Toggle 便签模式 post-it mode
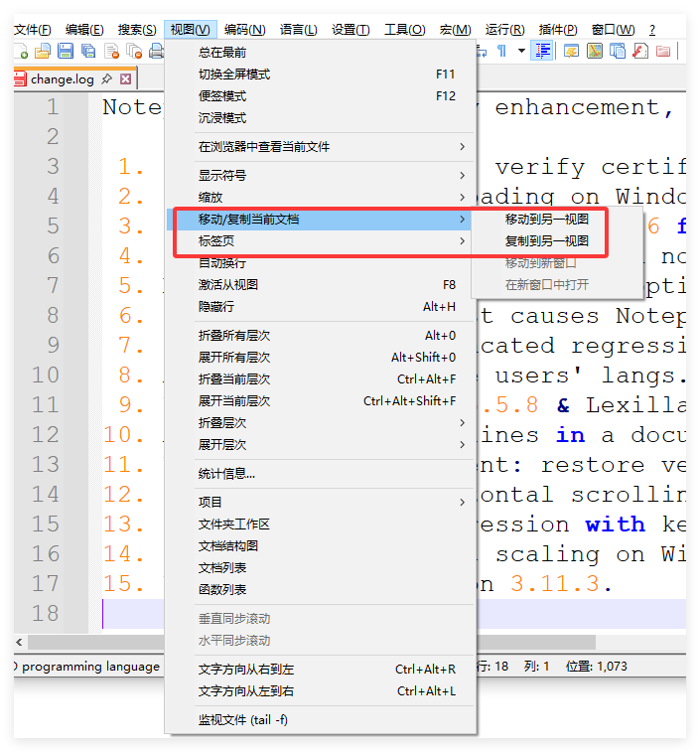Viewport: 700px width, 752px height. pyautogui.click(x=321, y=96)
